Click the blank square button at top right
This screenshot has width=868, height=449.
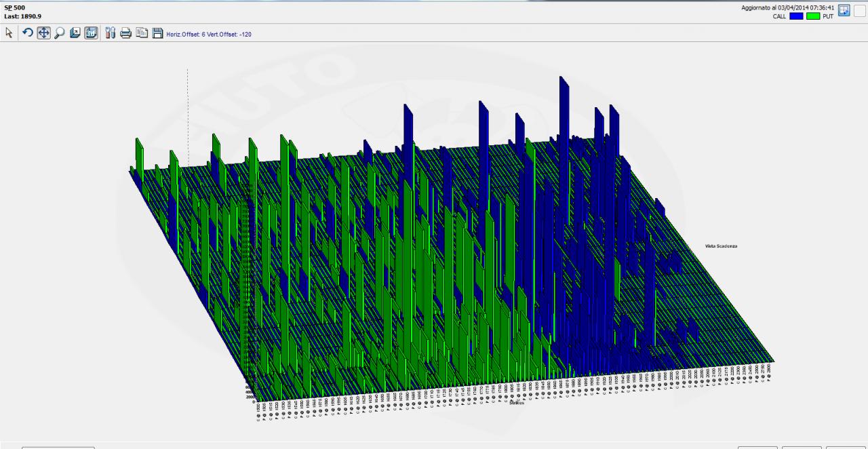[859, 10]
